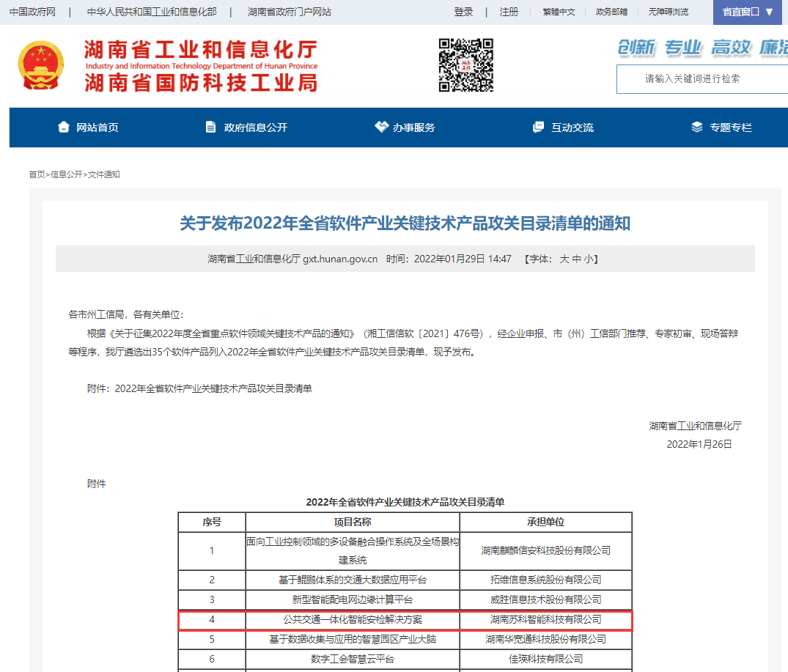Click the chat bubble icon beside 互动交流
The height and width of the screenshot is (672, 788).
pyautogui.click(x=539, y=126)
